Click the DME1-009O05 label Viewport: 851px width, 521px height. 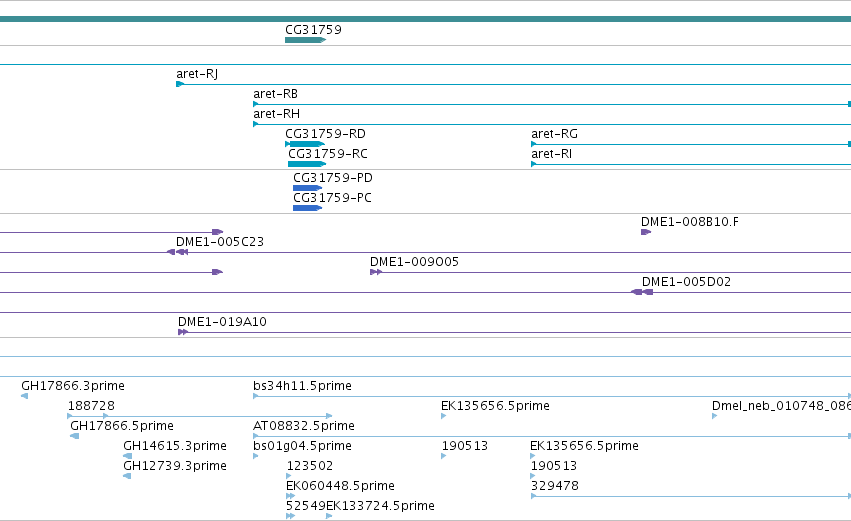414,262
